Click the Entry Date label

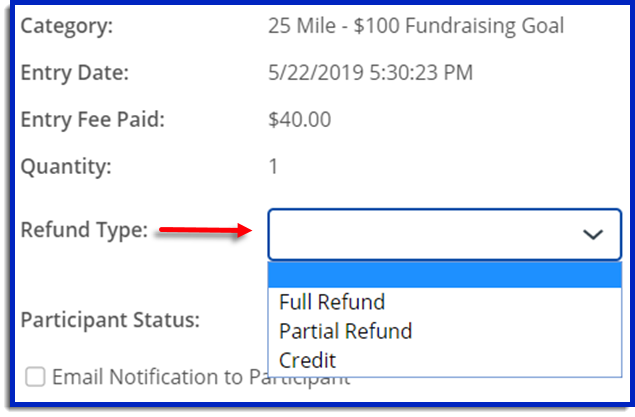(75, 72)
